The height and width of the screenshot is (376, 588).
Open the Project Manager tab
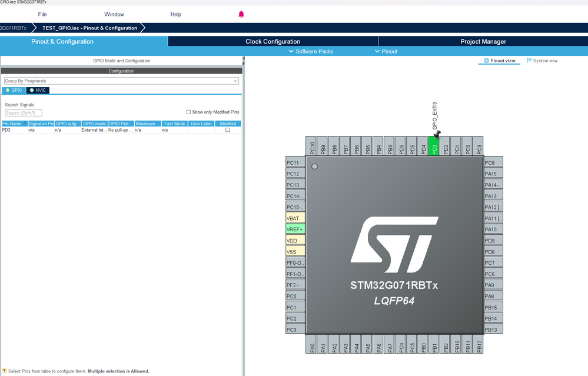483,41
